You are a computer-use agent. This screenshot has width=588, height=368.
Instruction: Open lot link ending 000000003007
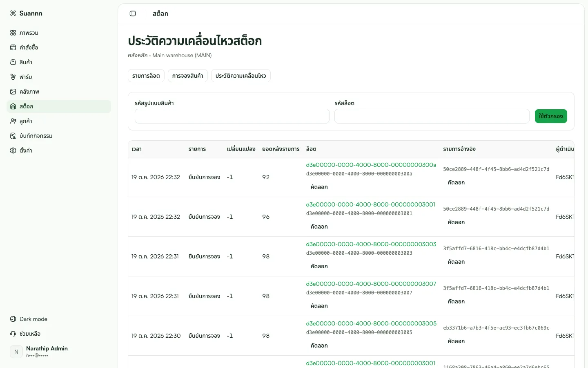(x=371, y=284)
